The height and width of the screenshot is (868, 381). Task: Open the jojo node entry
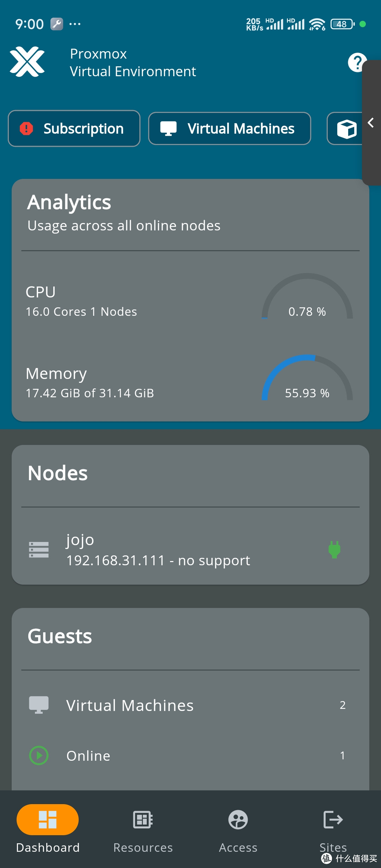pyautogui.click(x=159, y=550)
